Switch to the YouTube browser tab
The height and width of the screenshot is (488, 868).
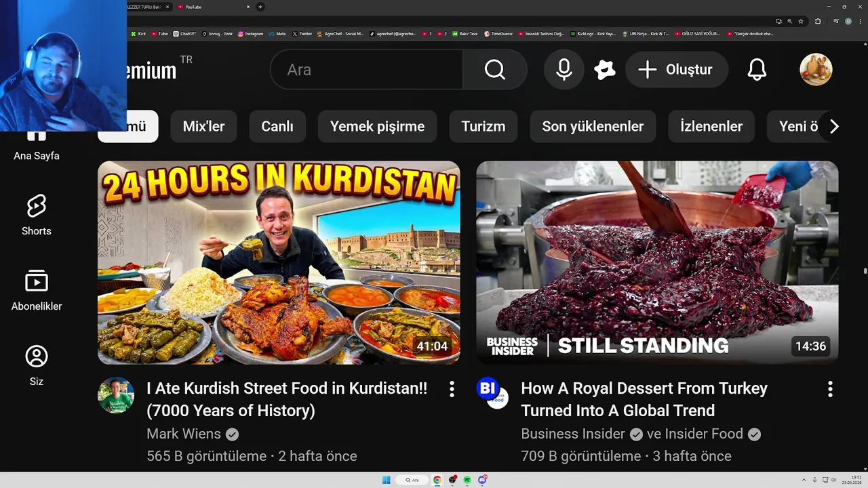point(214,7)
